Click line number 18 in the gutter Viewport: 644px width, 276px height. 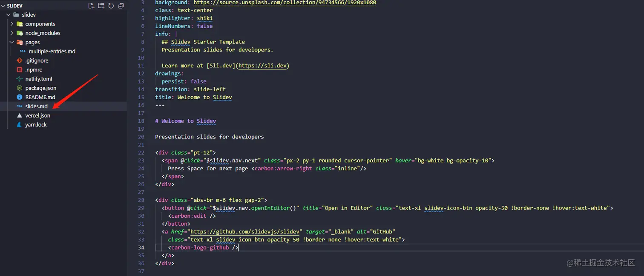click(x=141, y=121)
